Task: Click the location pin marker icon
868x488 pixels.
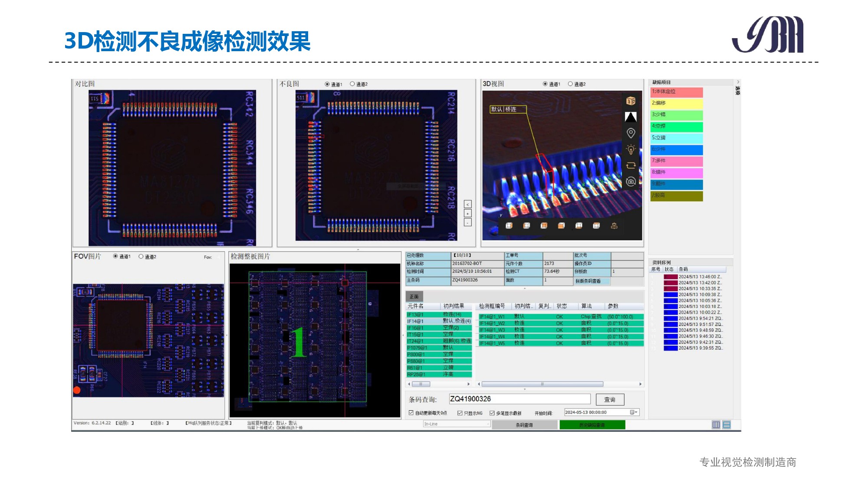Action: click(631, 133)
